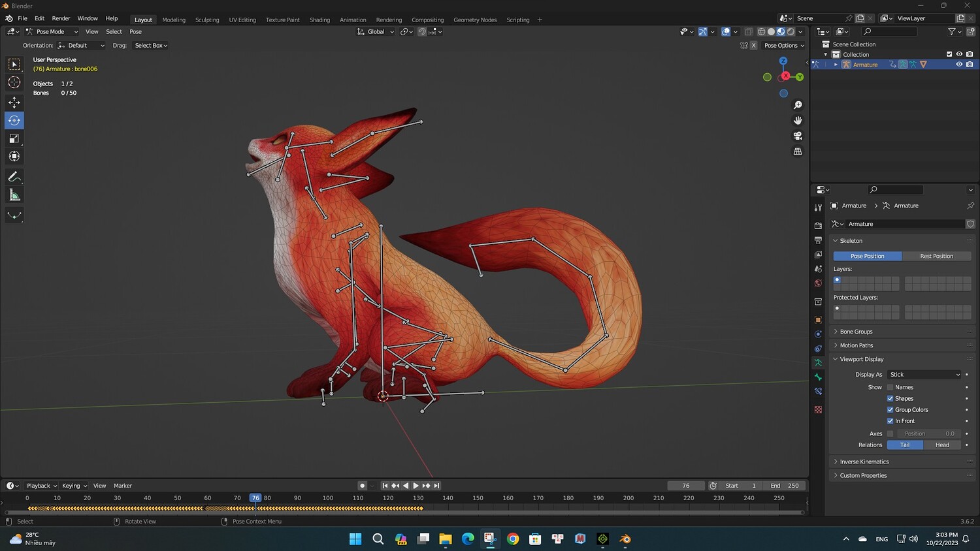Switch to the Sculpting workspace tab
The width and height of the screenshot is (980, 551).
pyautogui.click(x=207, y=20)
